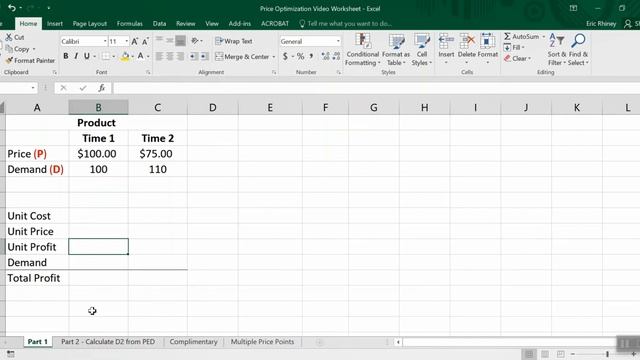Open Conditional Formatting menu
This screenshot has height=360, width=640.
click(362, 49)
